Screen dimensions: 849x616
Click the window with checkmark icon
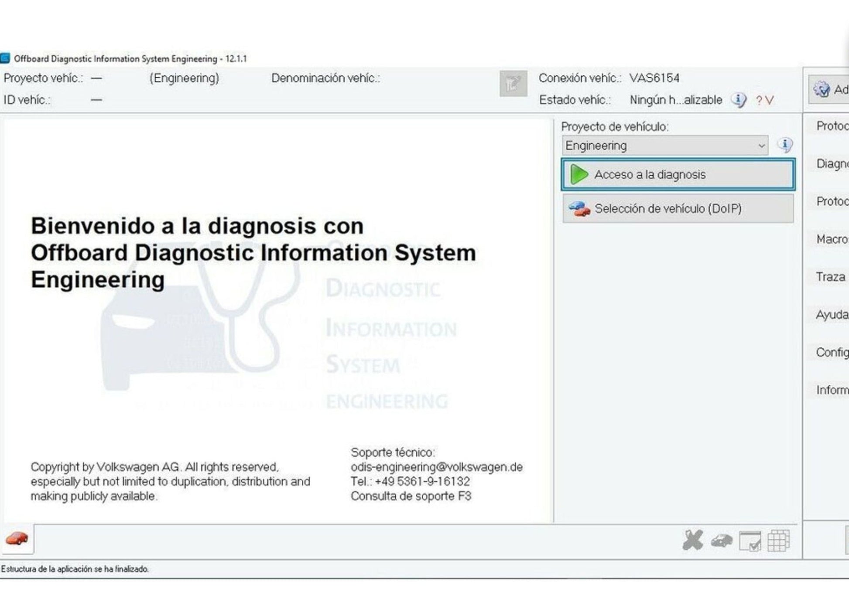click(x=750, y=541)
